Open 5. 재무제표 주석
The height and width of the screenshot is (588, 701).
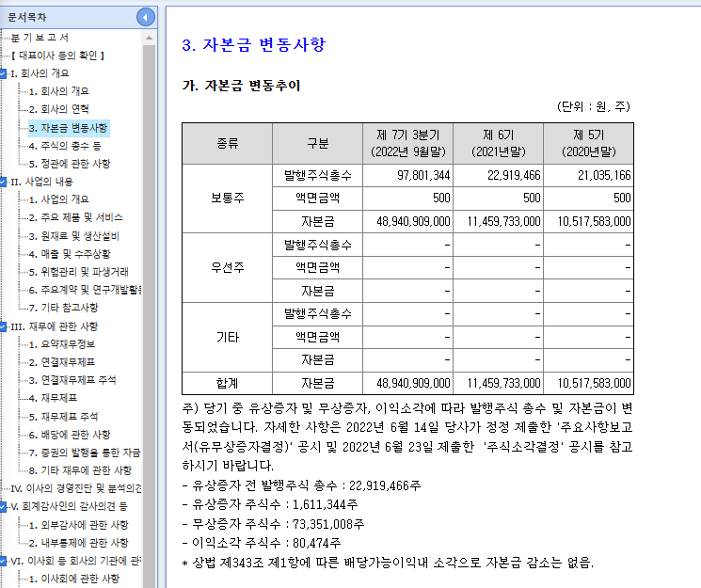pos(63,417)
